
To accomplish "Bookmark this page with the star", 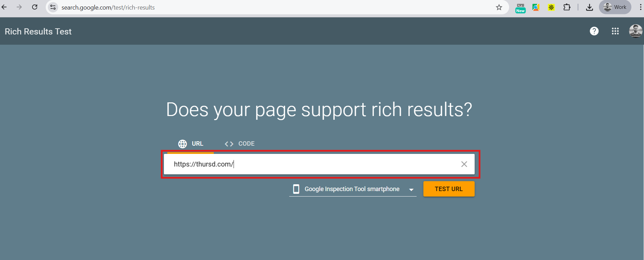I will [499, 7].
